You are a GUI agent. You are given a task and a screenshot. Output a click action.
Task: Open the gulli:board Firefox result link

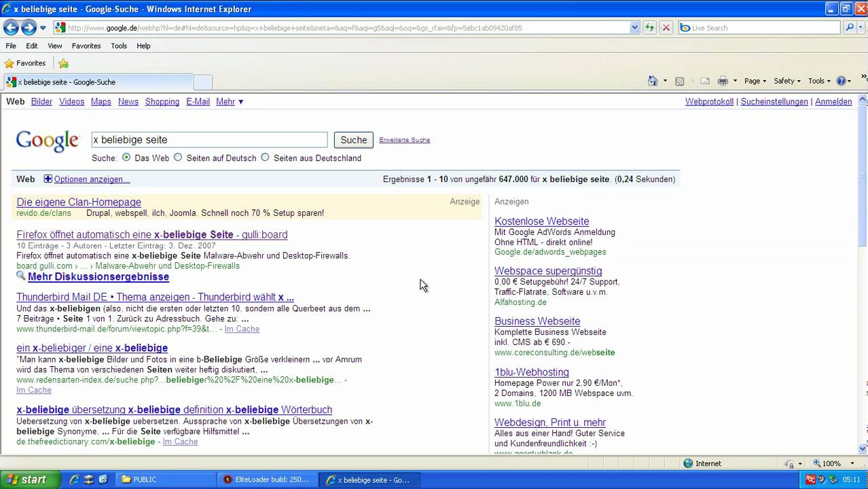coord(152,234)
